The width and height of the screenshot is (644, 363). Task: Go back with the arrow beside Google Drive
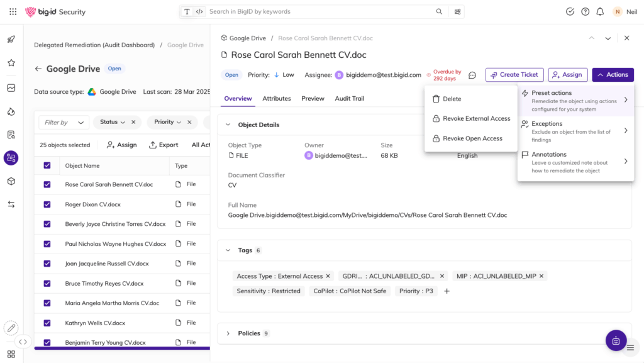tap(38, 69)
